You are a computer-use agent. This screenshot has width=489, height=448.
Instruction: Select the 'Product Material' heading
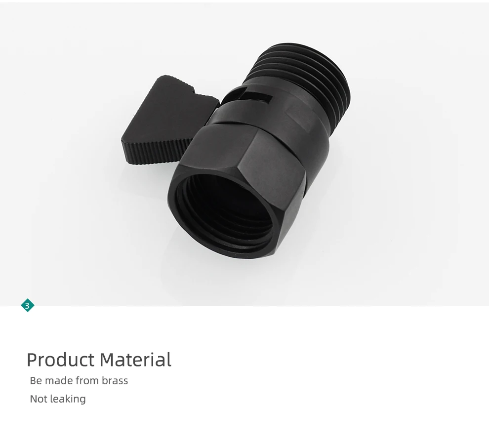click(99, 360)
